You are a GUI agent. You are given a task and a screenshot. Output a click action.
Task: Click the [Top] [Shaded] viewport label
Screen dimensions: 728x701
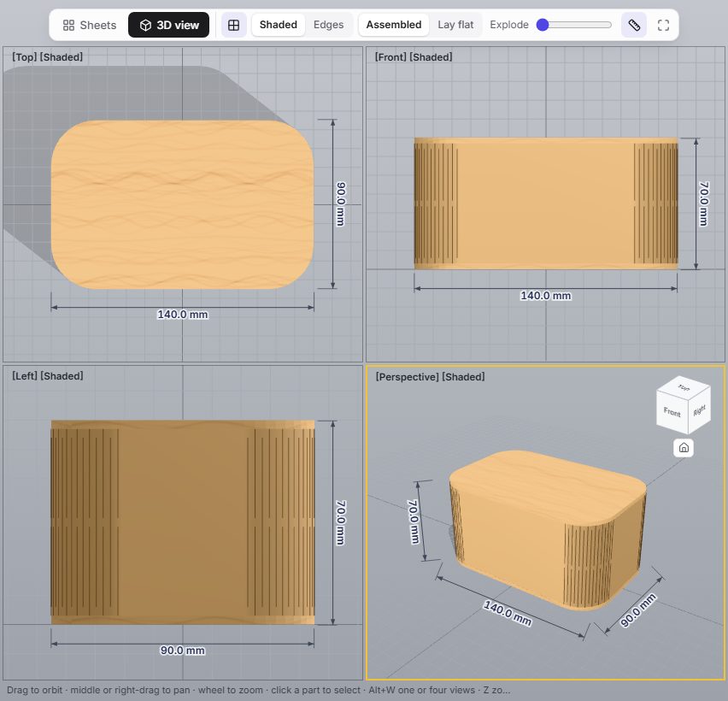point(47,57)
